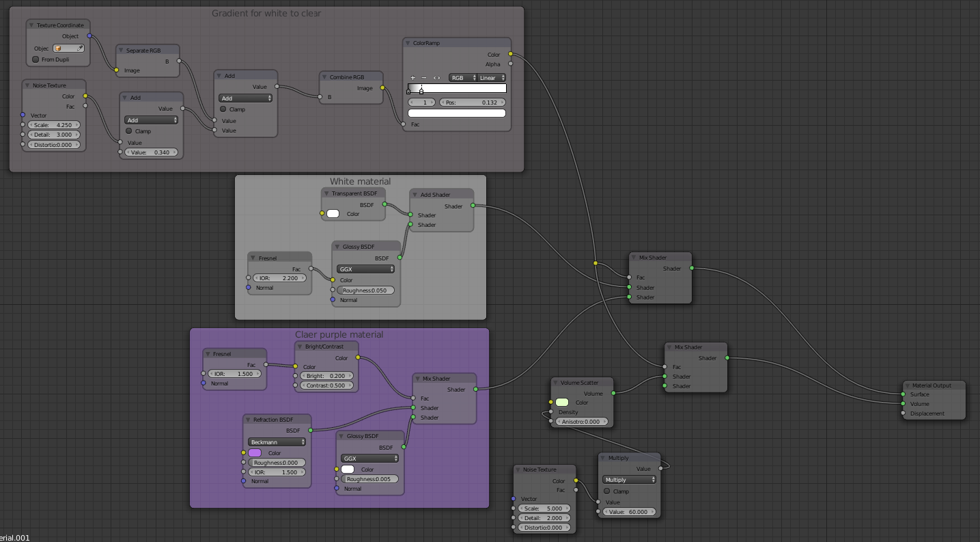980x542 pixels.
Task: Click the Roughness 0.000 field on Refraction BSDF
Action: (x=277, y=463)
